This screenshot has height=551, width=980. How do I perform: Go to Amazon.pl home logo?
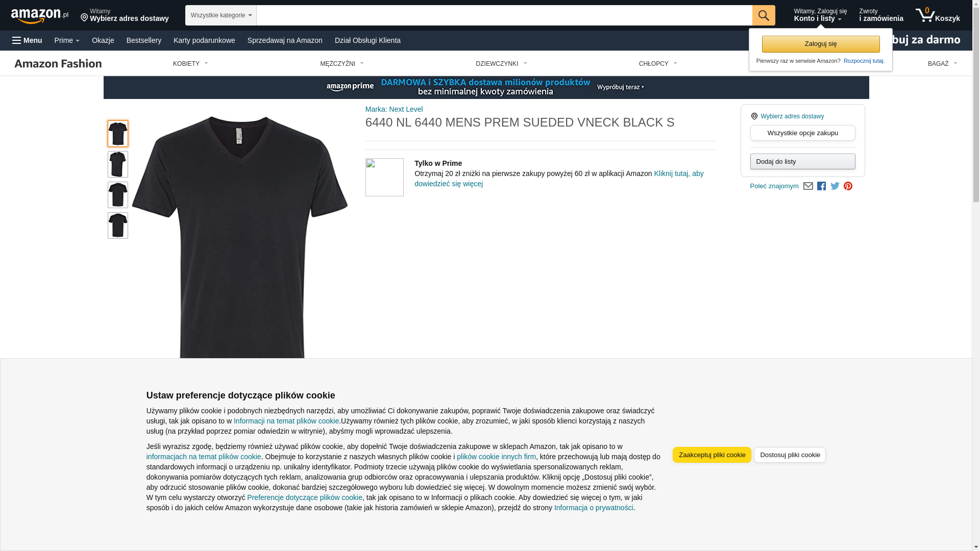tap(40, 16)
